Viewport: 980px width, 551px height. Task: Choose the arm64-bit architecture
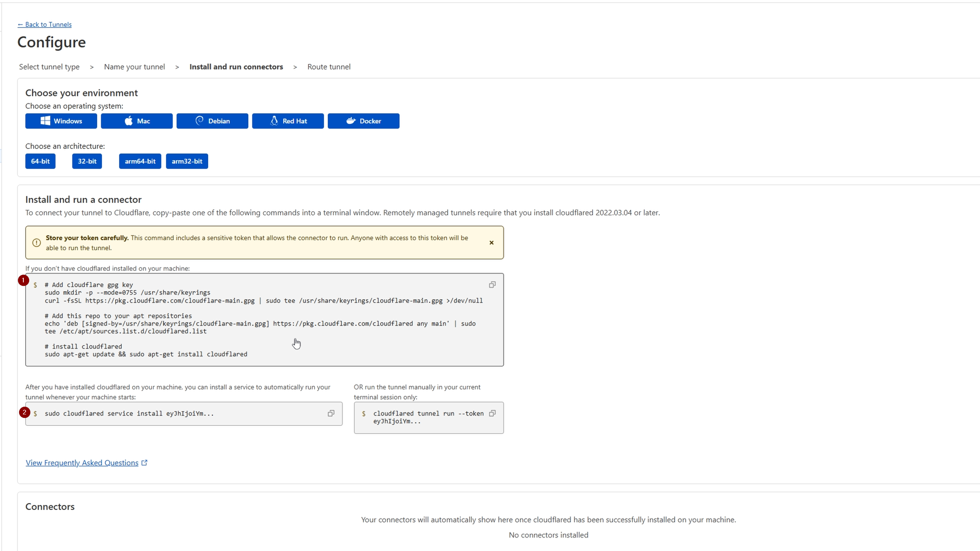coord(140,161)
